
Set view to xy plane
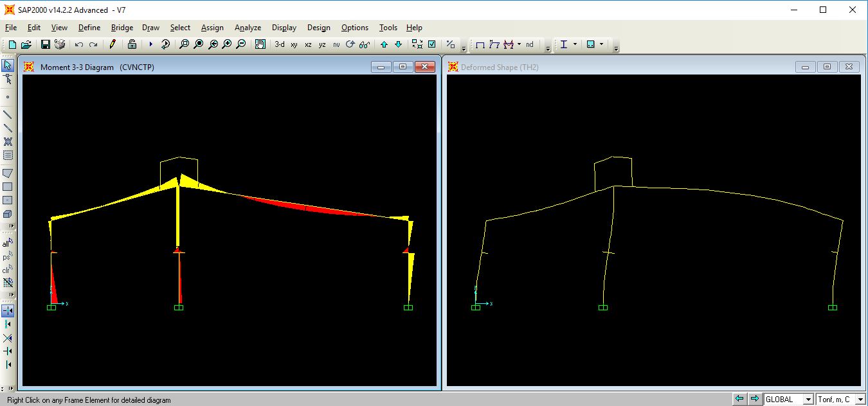coord(294,44)
